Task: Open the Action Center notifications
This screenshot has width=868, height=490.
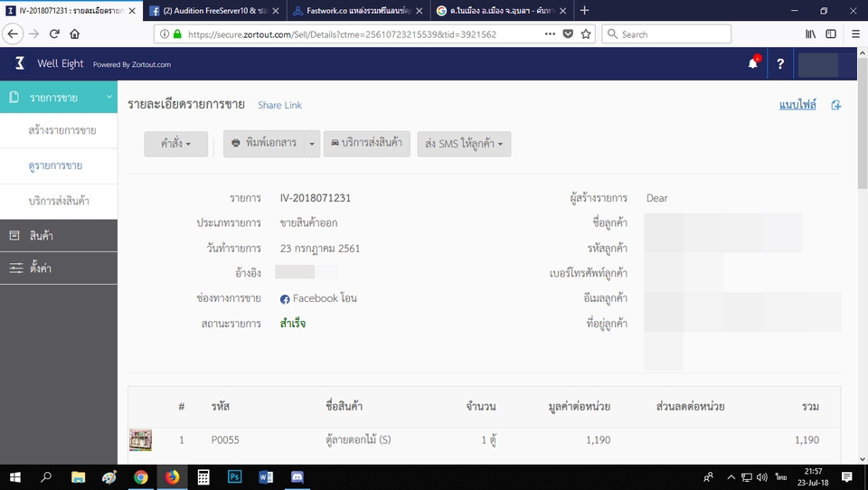Action: click(846, 476)
